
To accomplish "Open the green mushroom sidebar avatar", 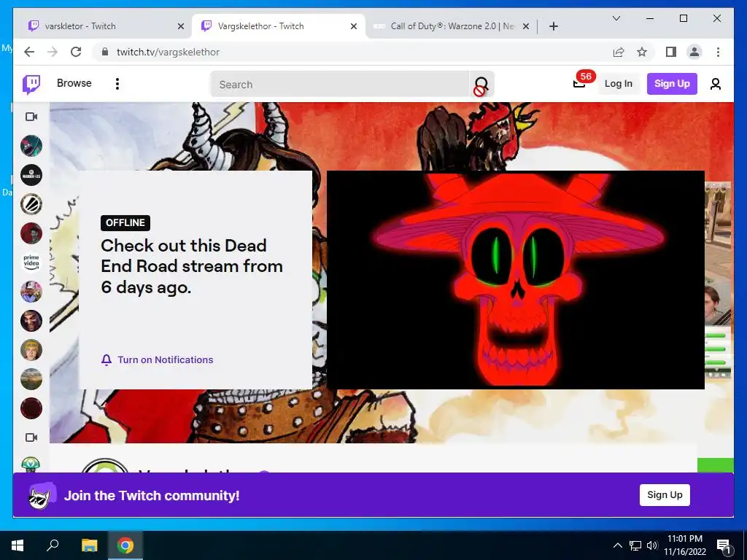I will coord(31,464).
